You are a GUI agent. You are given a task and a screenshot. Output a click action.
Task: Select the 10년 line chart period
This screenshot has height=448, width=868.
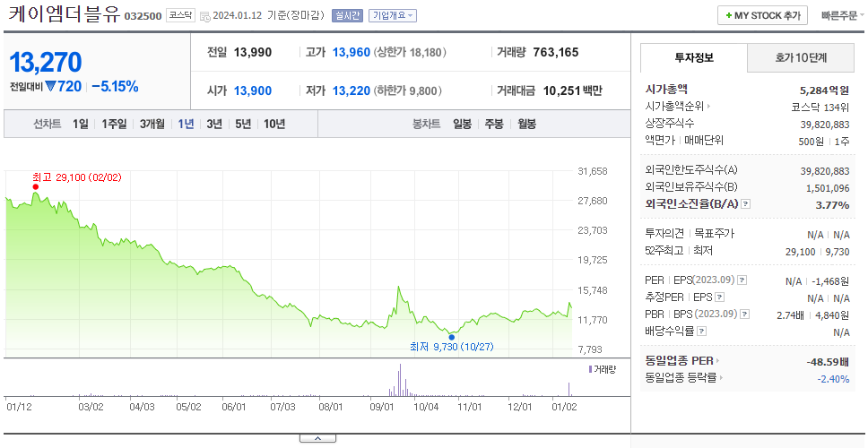274,124
